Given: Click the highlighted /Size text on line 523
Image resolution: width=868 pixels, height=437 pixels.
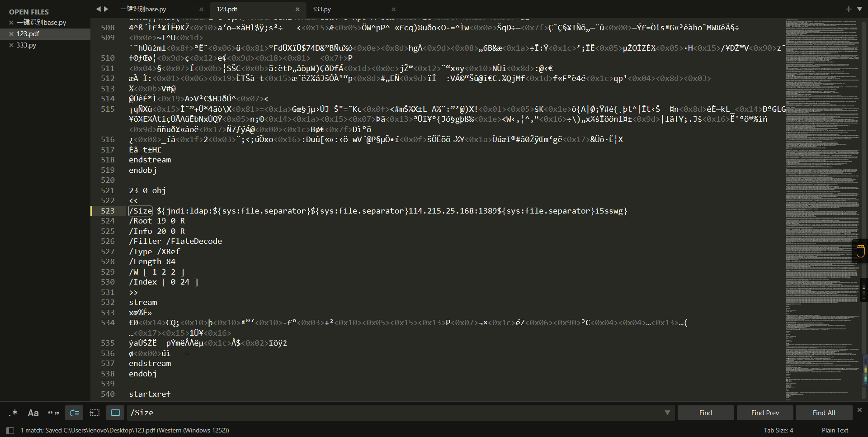Looking at the screenshot, I should pyautogui.click(x=141, y=211).
